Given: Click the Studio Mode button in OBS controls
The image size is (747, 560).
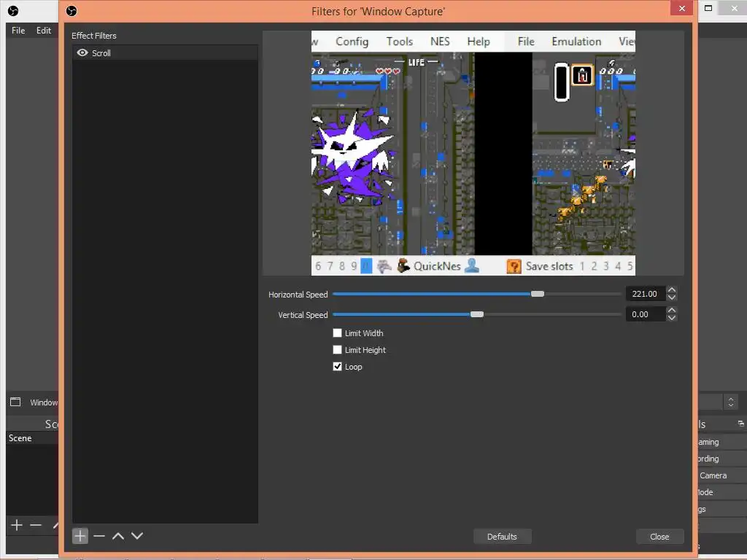Looking at the screenshot, I should (x=721, y=492).
